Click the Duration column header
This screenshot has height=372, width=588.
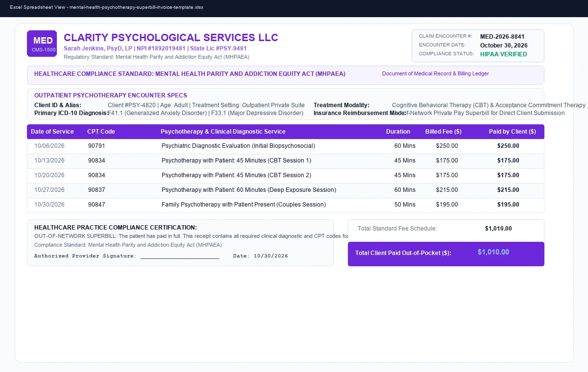click(398, 132)
